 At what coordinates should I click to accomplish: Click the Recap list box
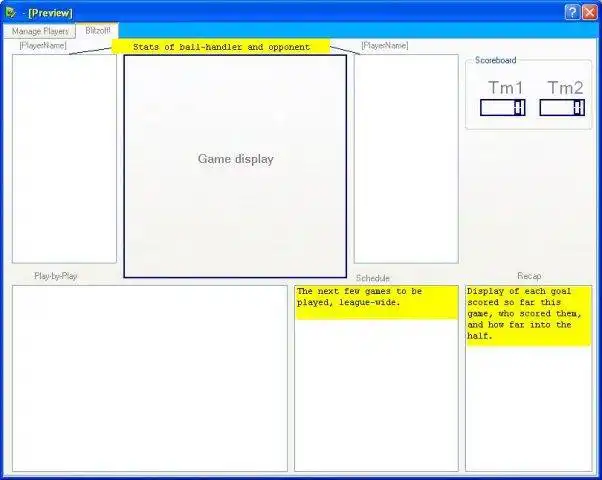tap(529, 378)
